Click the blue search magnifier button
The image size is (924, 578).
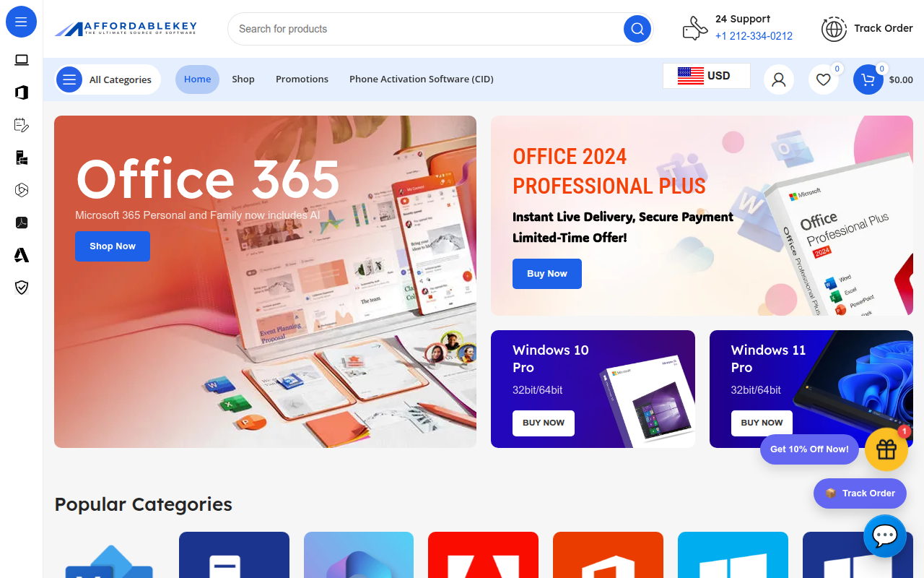point(637,29)
